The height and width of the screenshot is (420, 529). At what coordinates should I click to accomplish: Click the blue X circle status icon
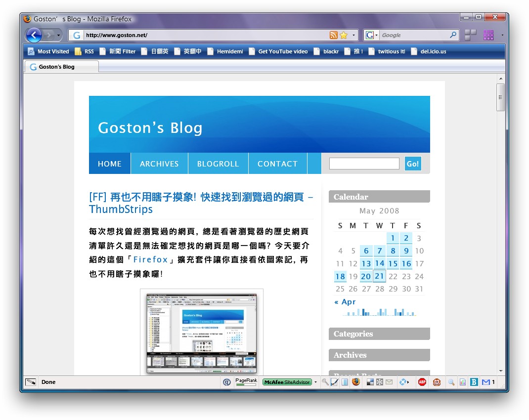[403, 382]
